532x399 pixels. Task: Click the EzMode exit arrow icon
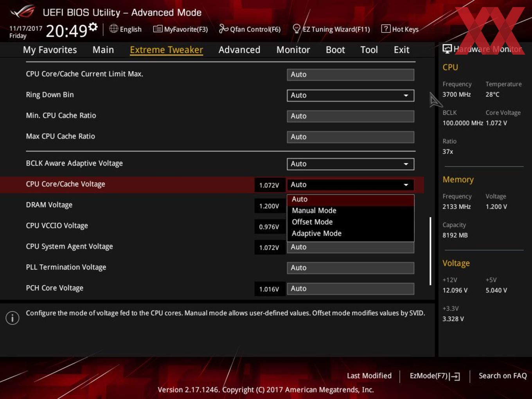[455, 376]
